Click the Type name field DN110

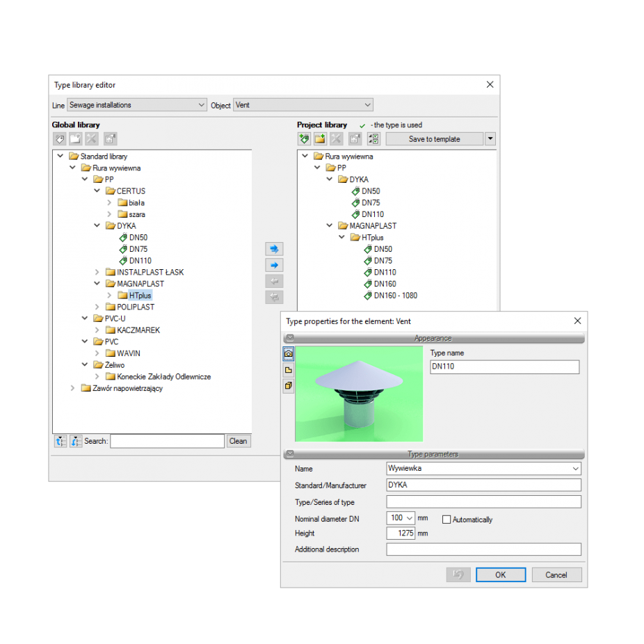point(505,367)
